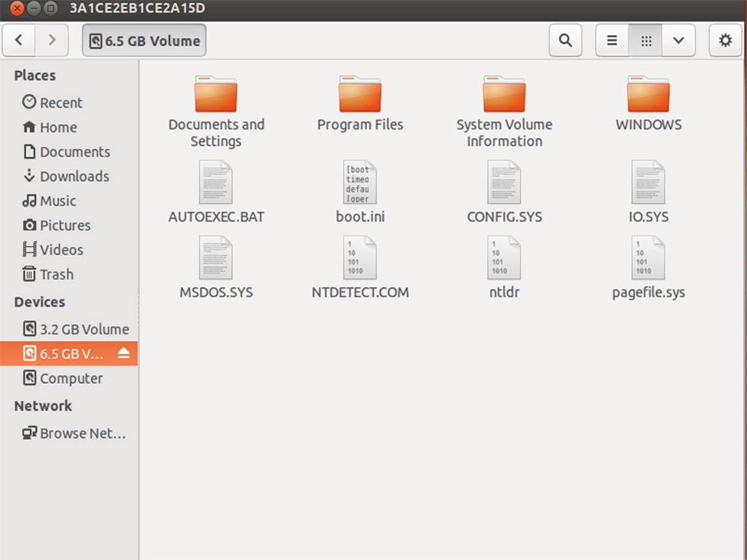
Task: Click the pagefile.sys file name label
Action: coord(649,292)
